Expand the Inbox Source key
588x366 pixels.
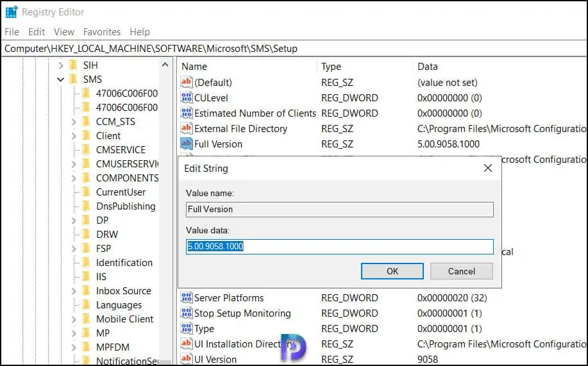pyautogui.click(x=74, y=291)
